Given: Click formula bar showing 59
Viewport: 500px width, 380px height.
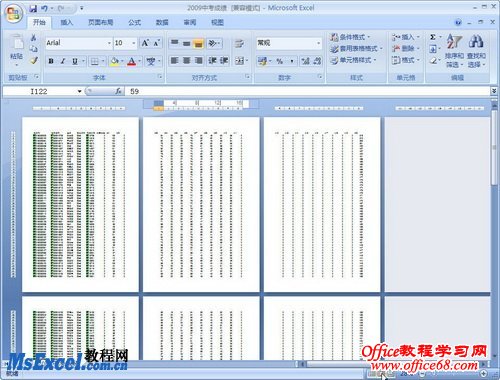Looking at the screenshot, I should tap(307, 91).
